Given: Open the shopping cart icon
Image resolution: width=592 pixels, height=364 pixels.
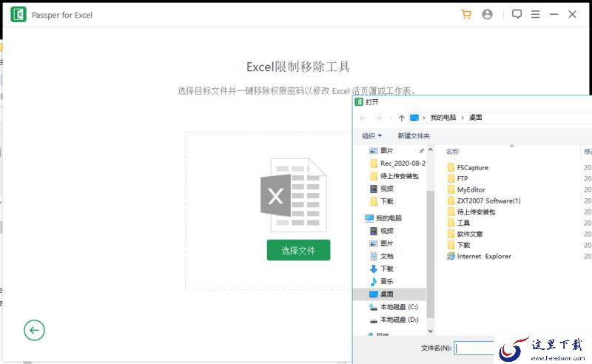Looking at the screenshot, I should click(x=466, y=14).
